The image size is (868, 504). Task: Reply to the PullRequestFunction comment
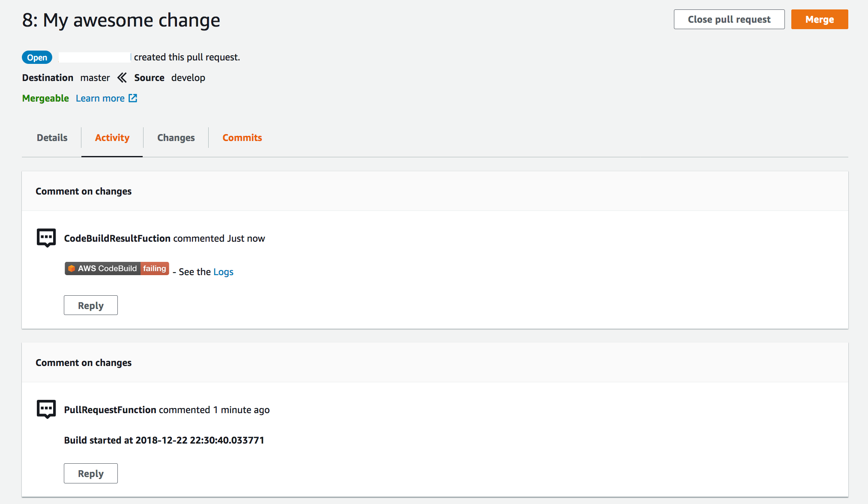90,473
